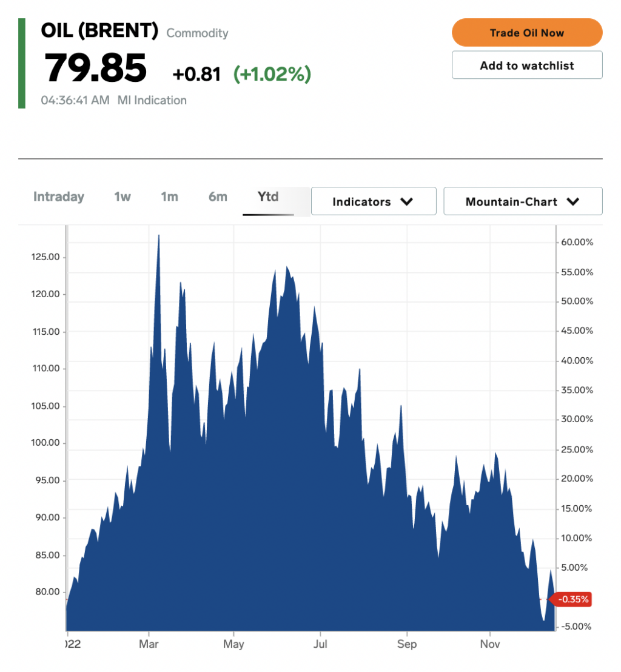Click the OIL (BRENT) title

99,30
